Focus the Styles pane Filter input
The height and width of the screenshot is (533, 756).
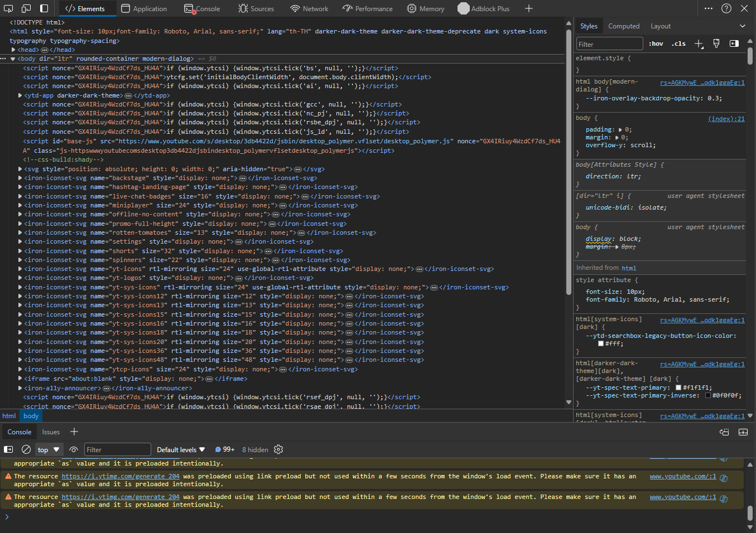point(609,43)
